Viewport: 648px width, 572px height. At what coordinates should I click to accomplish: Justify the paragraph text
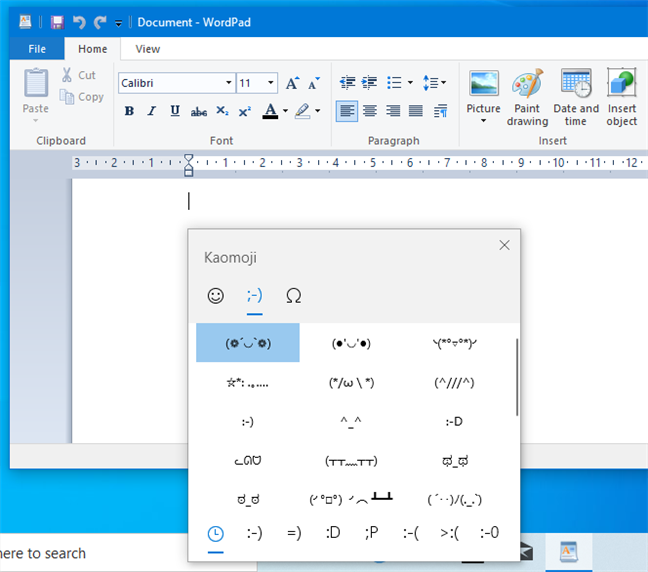pyautogui.click(x=416, y=111)
